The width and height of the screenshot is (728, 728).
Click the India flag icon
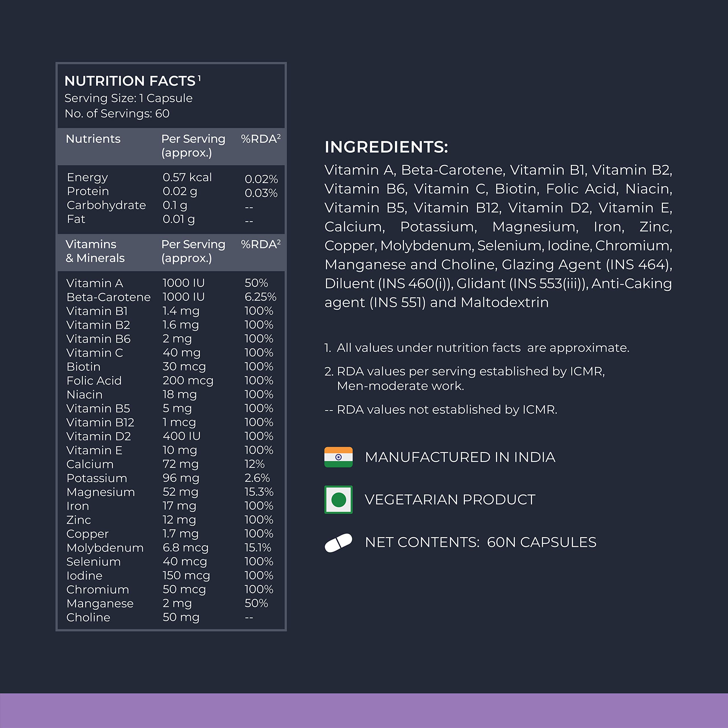[x=338, y=457]
